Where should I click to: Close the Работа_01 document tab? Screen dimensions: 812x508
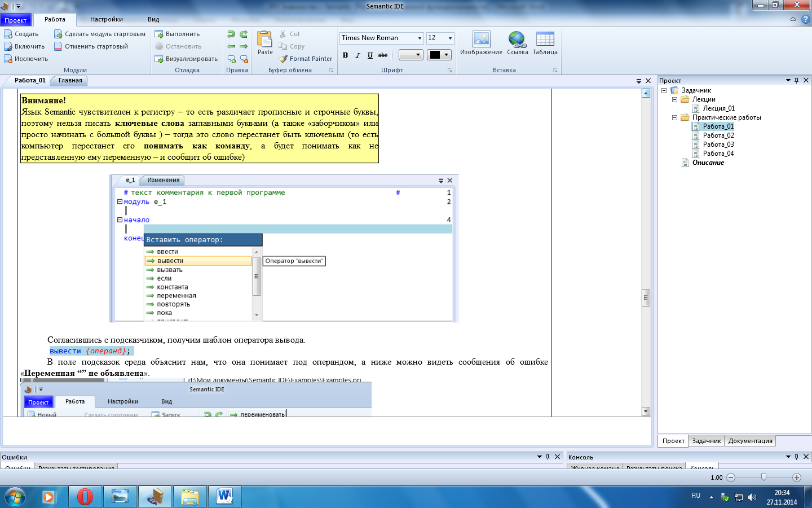(648, 81)
